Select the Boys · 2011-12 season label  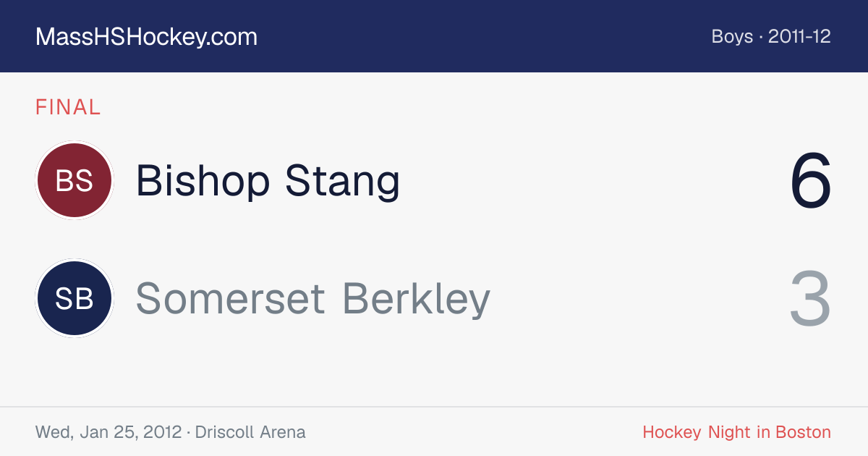[771, 37]
